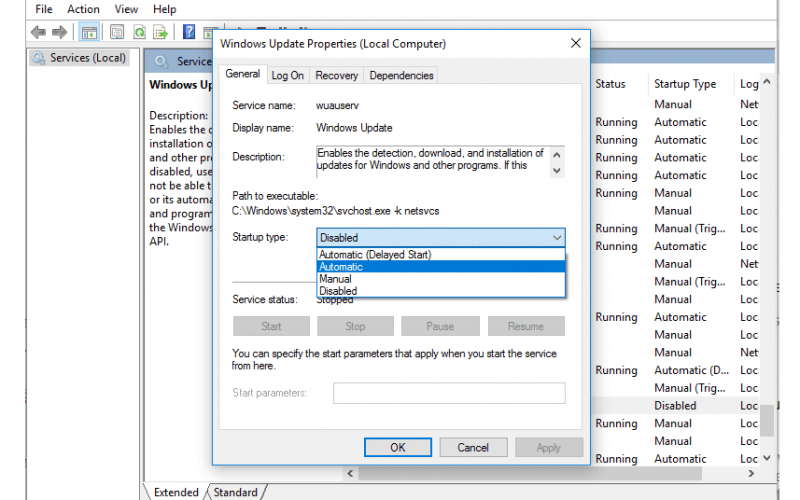
Task: Click the Export List toolbar icon
Action: [161, 33]
